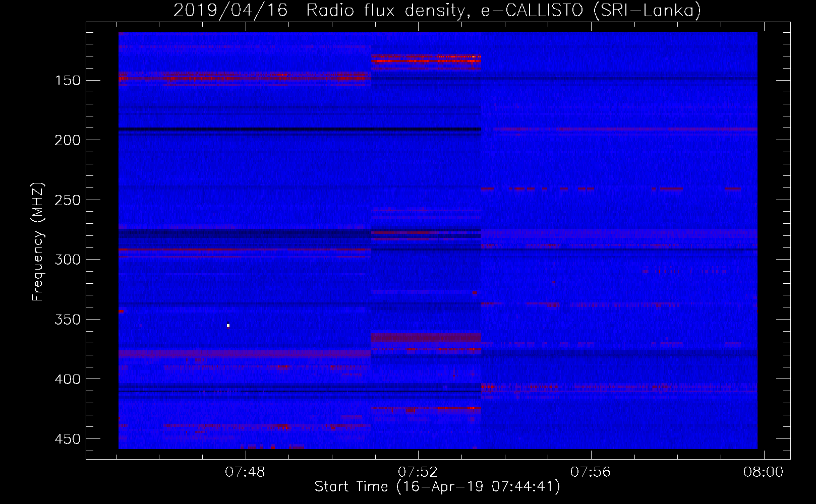
Task: Click the 350 frequency tick label
Action: click(68, 320)
